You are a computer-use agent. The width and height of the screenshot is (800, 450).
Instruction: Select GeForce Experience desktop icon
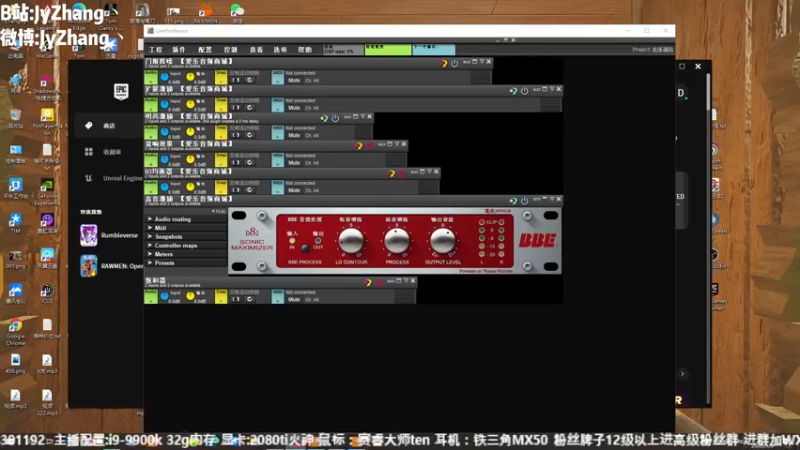pyautogui.click(x=47, y=192)
